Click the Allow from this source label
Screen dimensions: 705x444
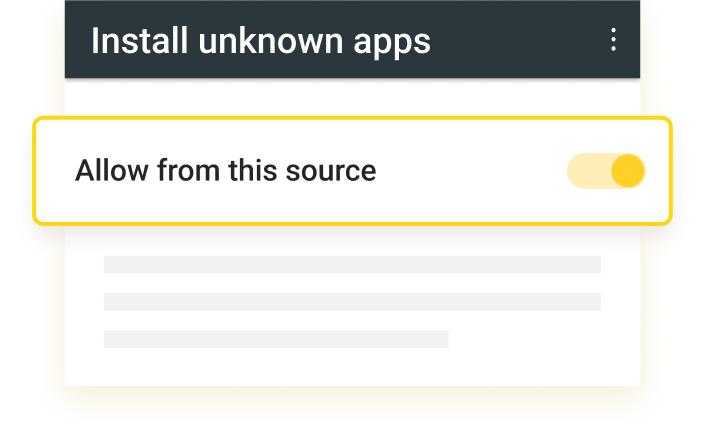click(225, 171)
